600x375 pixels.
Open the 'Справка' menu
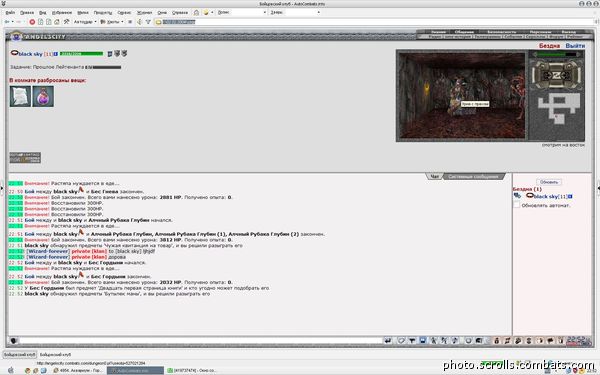(180, 13)
